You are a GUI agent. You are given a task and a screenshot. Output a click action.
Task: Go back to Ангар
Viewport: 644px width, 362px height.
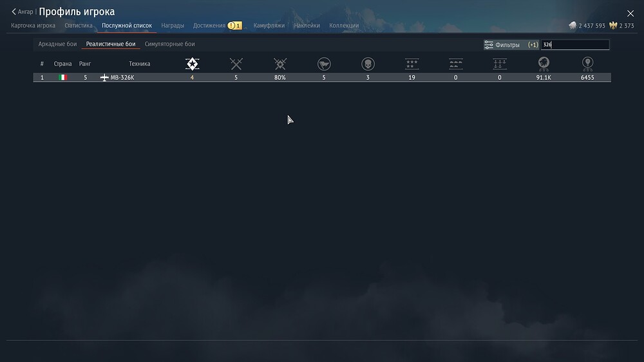tap(23, 12)
